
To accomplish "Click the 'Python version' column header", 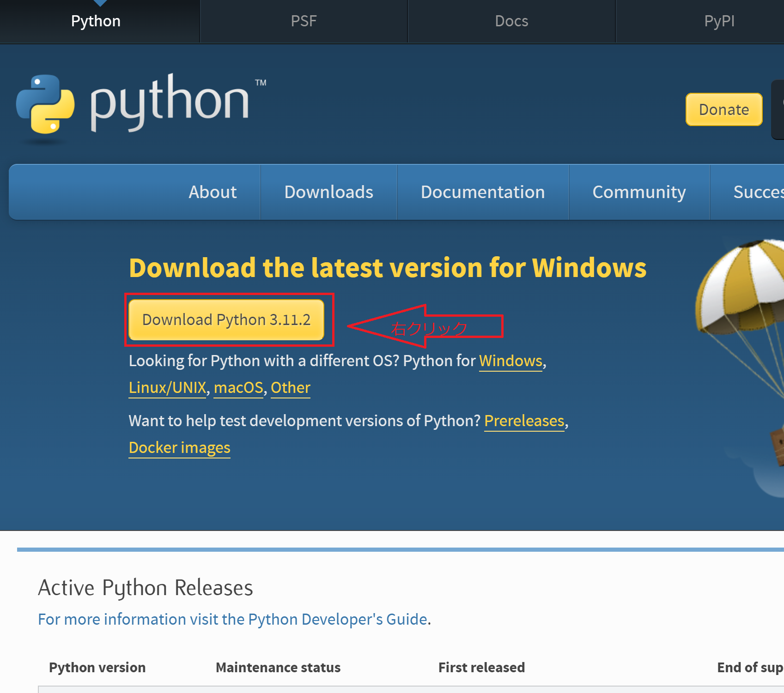I will click(97, 667).
